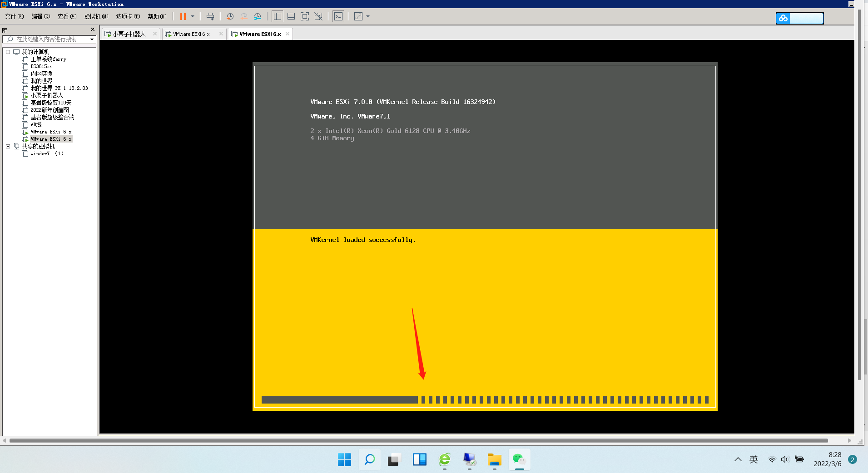Screen dimensions: 868x473
Task: Select 共享的虚拟机 in the library
Action: tap(38, 146)
